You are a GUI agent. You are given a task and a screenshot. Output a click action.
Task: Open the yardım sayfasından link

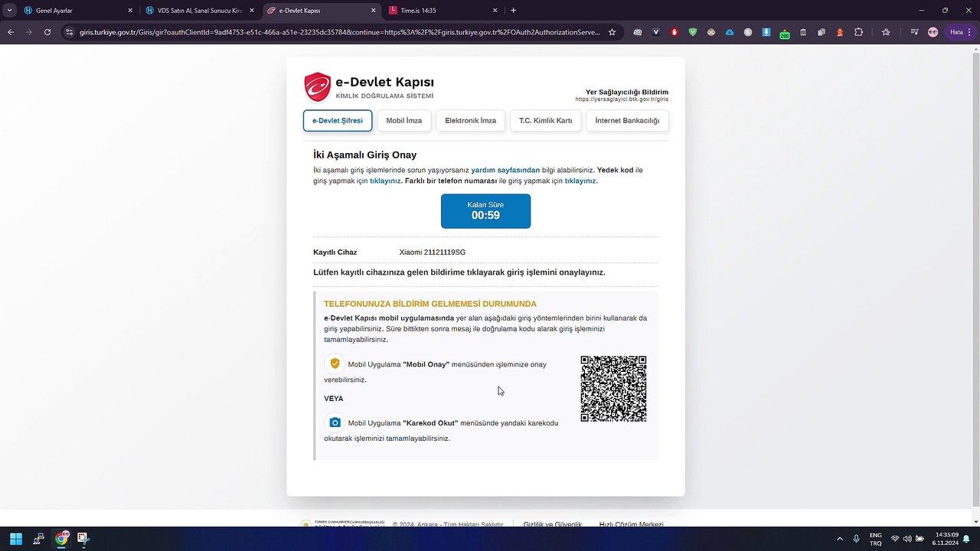pos(505,170)
